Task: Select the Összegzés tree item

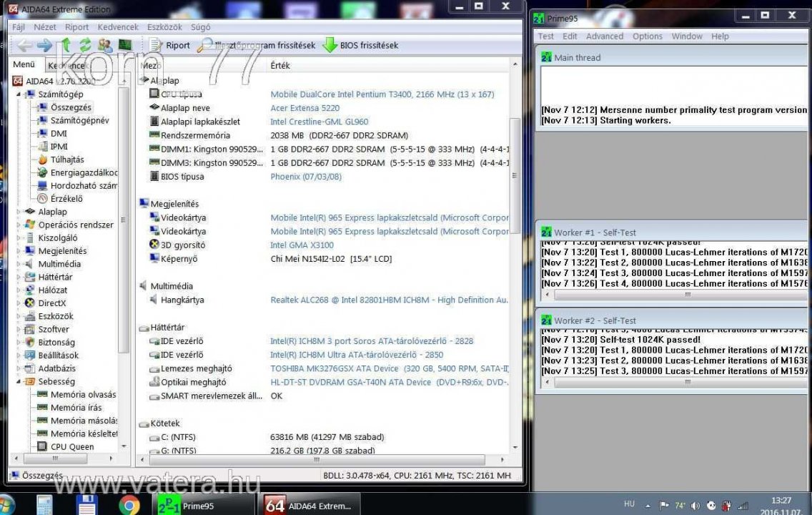Action: [71, 107]
